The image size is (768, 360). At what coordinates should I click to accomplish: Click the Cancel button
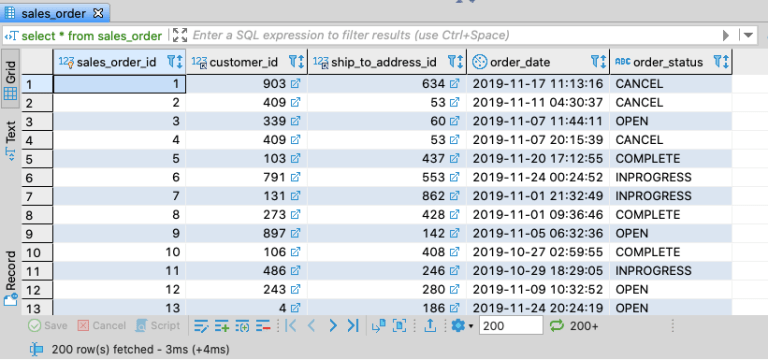point(102,326)
